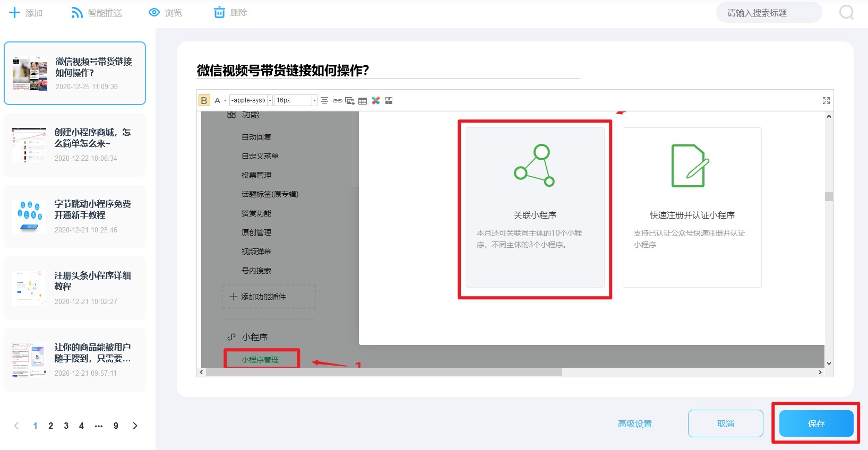Select article 宇节跳动小程序免费开通新手教程
Screen dimensions: 868x450
[75, 217]
